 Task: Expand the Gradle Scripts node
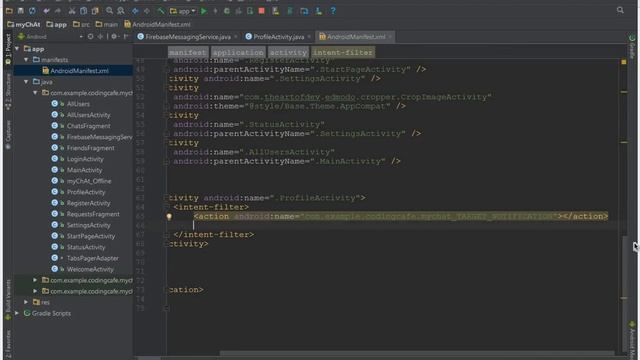[17, 313]
